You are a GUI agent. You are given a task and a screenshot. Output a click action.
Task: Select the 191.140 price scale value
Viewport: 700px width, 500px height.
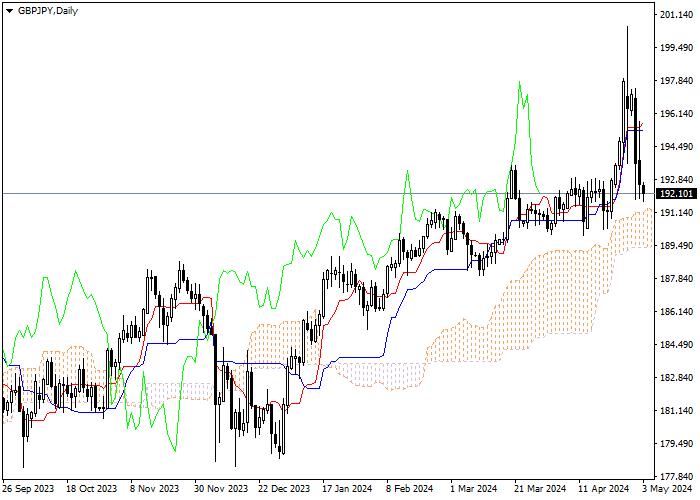[676, 213]
